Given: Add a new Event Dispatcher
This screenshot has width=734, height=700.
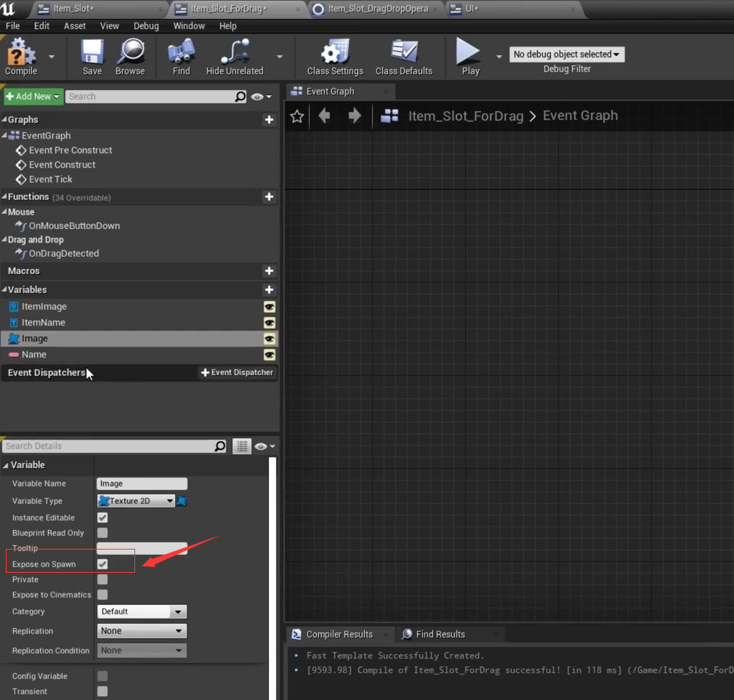Looking at the screenshot, I should tap(238, 372).
